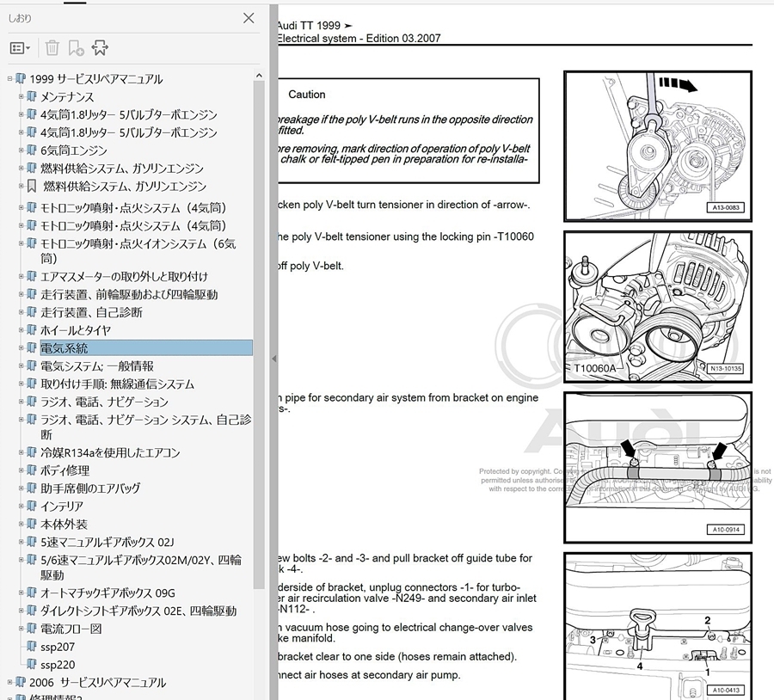Image resolution: width=774 pixels, height=700 pixels.
Task: Click bookmark icon beside 5速マニュアルギアボックス 02J
Action: (32, 542)
